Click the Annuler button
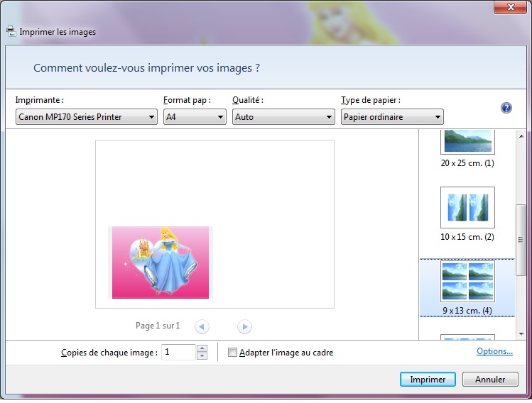This screenshot has width=532, height=403. 490,380
